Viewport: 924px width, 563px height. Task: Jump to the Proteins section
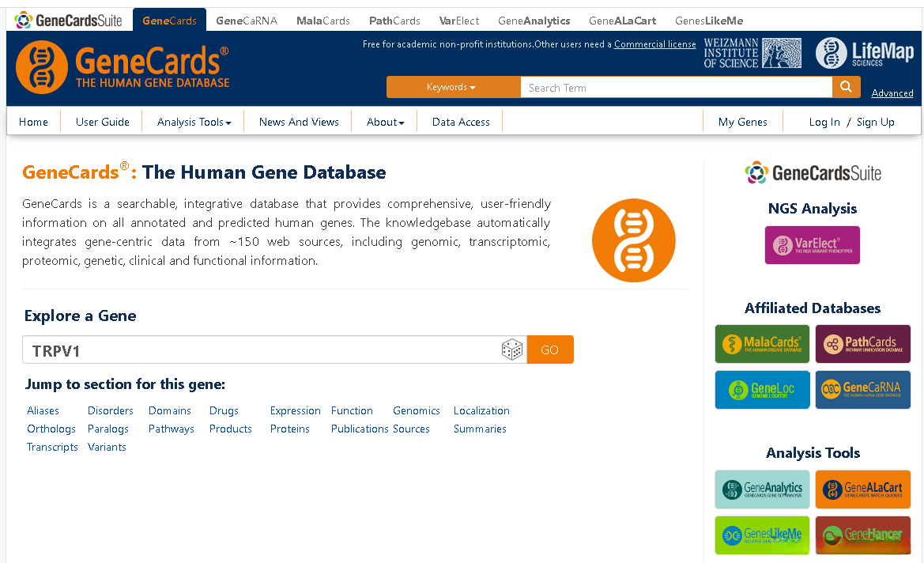(289, 429)
